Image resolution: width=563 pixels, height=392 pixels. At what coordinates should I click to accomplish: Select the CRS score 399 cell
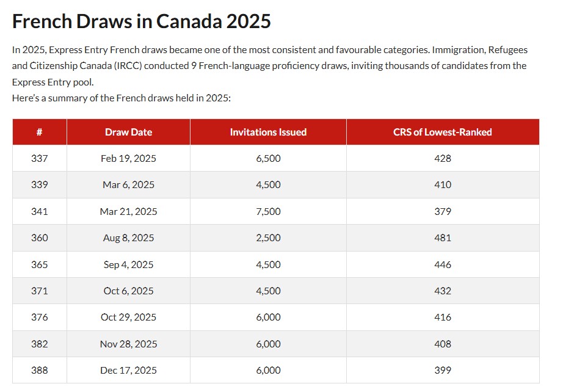pyautogui.click(x=443, y=371)
